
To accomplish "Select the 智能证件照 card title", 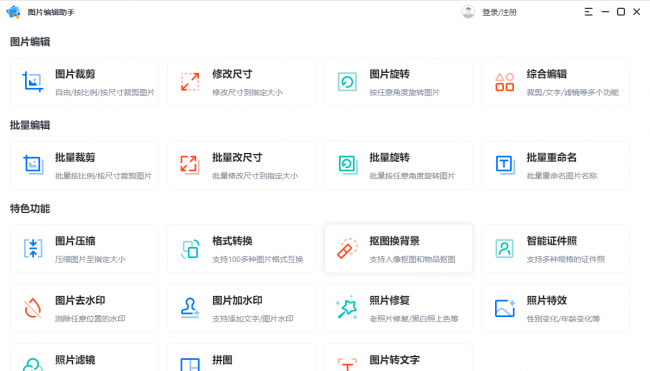I will coord(551,241).
